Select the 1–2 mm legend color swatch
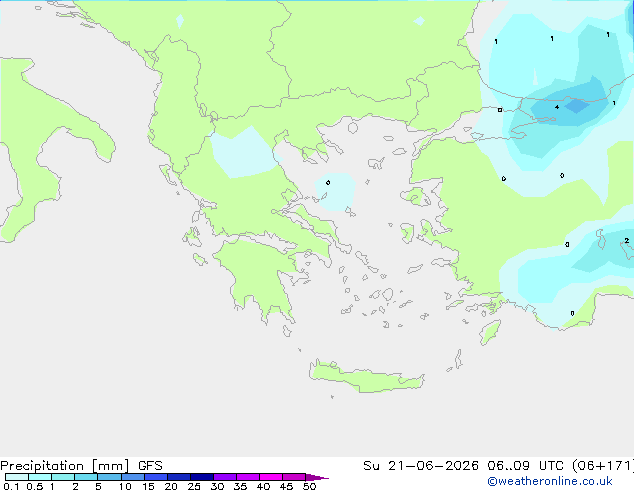This screenshot has width=634, height=490. coord(63,477)
